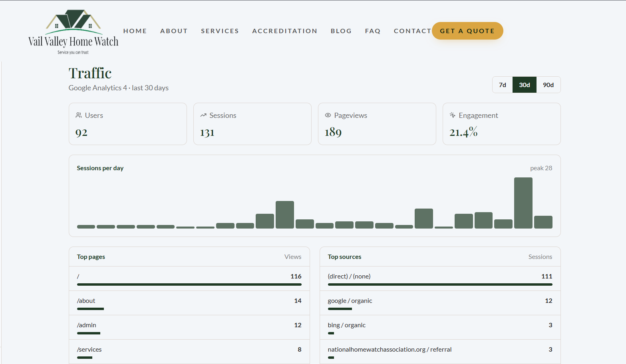Click the tallest peak bar in chart
This screenshot has width=626, height=364.
[x=523, y=203]
